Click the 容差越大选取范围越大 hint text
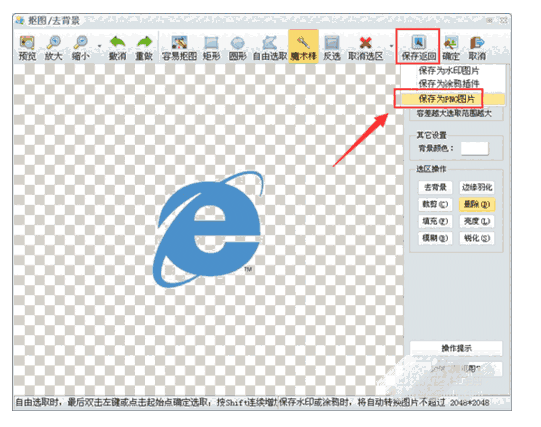Image resolution: width=541 pixels, height=427 pixels. point(454,113)
